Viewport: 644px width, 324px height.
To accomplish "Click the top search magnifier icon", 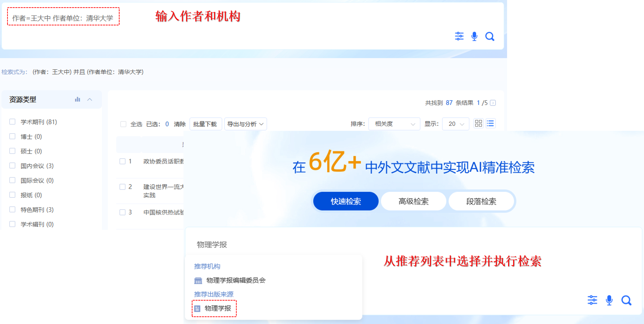I will (489, 37).
